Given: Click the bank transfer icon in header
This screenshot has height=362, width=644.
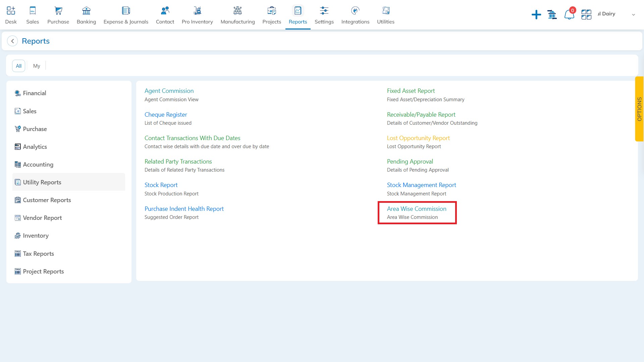Looking at the screenshot, I should pos(552,14).
